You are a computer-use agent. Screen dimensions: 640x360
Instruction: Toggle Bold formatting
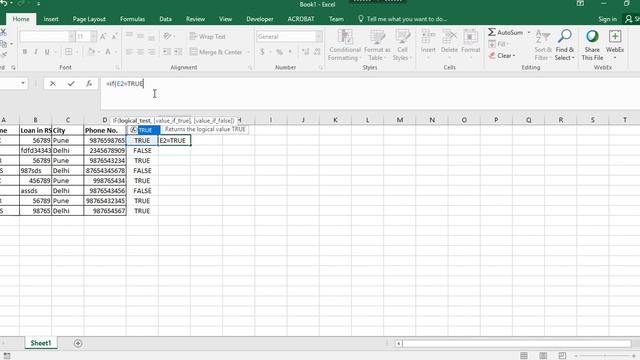pyautogui.click(x=25, y=52)
